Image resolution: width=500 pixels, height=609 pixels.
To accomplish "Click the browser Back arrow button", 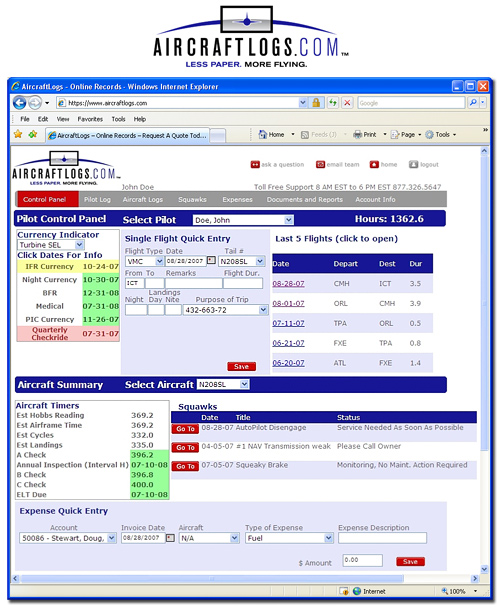I will click(x=19, y=103).
